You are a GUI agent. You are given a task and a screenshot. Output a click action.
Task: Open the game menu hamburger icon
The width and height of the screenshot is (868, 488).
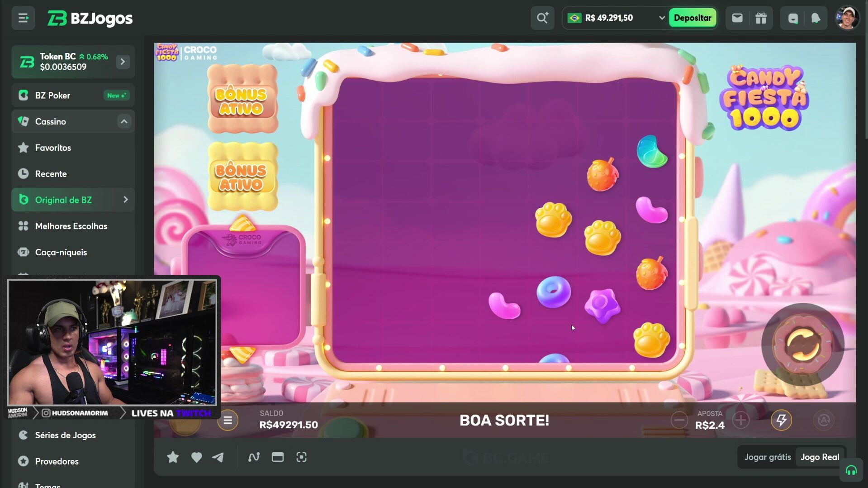(228, 421)
